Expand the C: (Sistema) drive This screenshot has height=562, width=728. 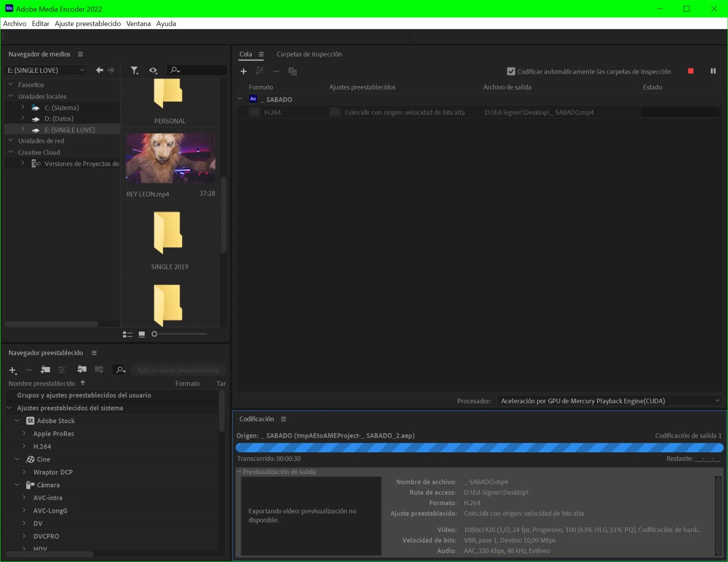pyautogui.click(x=23, y=107)
